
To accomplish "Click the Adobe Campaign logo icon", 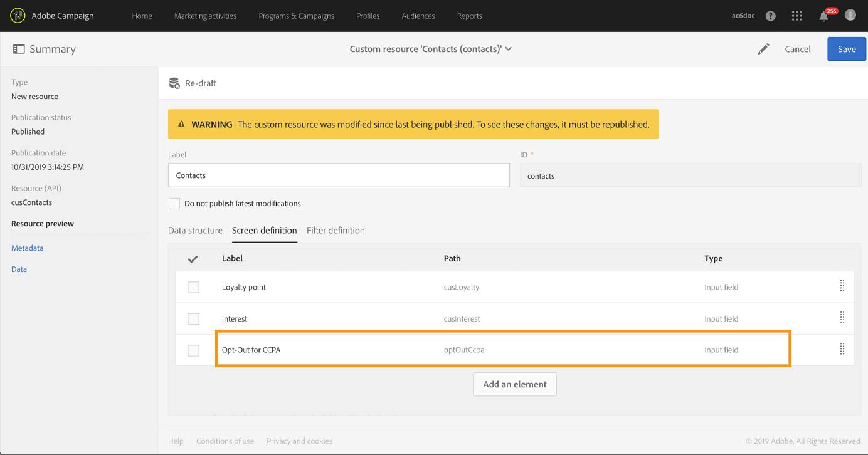I will click(x=18, y=16).
